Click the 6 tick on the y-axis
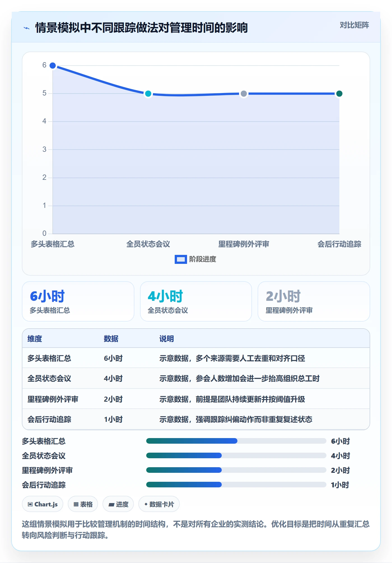392x563 pixels. point(44,65)
